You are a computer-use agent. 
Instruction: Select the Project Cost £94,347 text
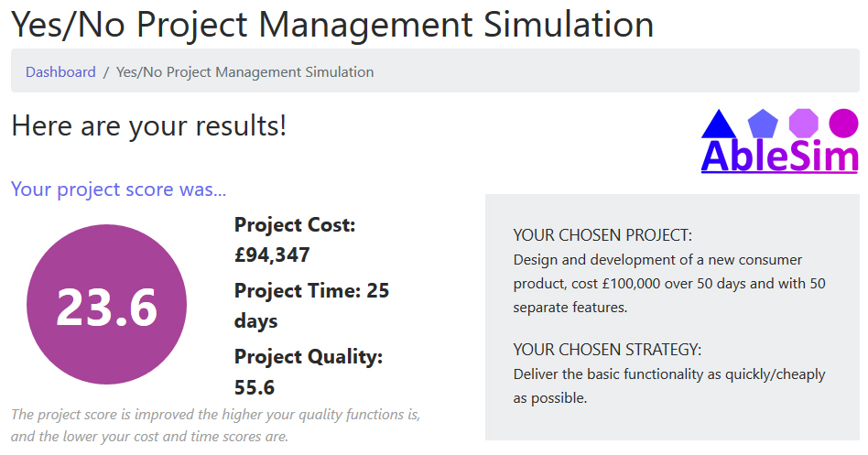(x=295, y=240)
